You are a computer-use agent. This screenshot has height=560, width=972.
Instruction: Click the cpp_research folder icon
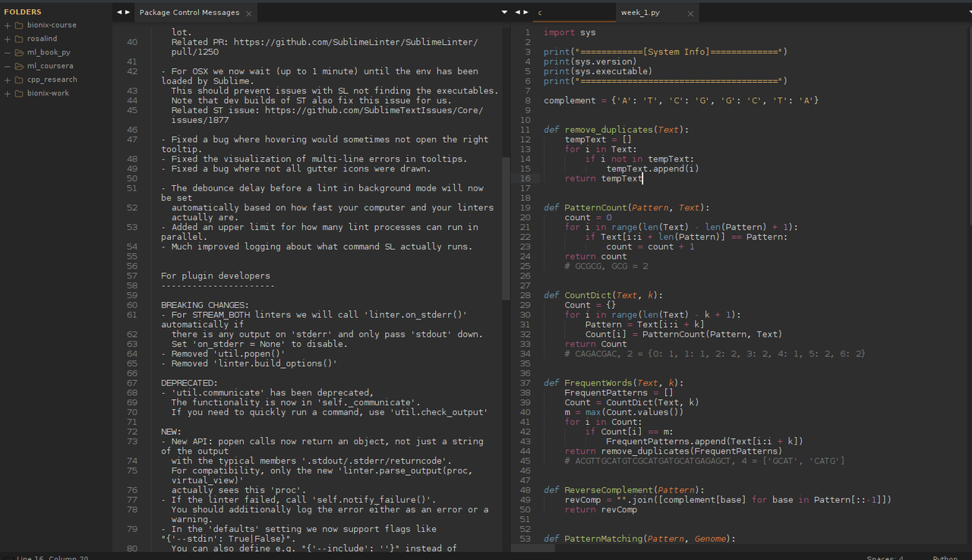click(x=19, y=80)
